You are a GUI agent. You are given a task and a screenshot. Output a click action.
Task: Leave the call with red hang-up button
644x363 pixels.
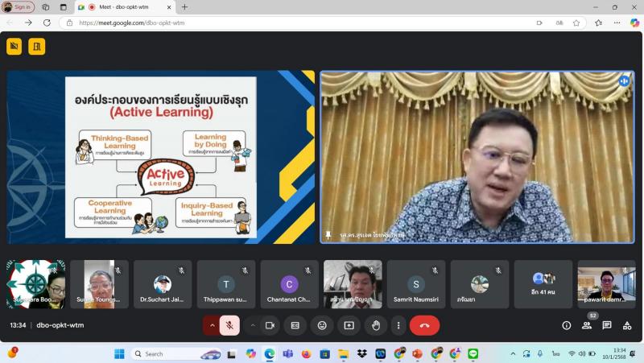click(424, 326)
